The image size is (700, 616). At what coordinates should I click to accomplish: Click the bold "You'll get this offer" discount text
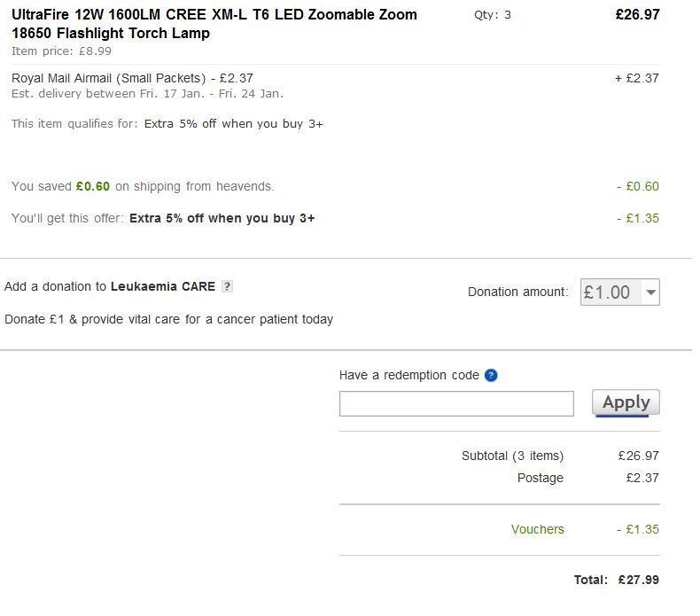coord(222,218)
